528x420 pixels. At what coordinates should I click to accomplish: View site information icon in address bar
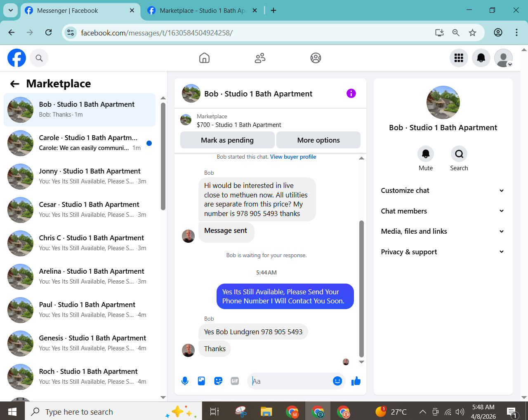coord(71,33)
